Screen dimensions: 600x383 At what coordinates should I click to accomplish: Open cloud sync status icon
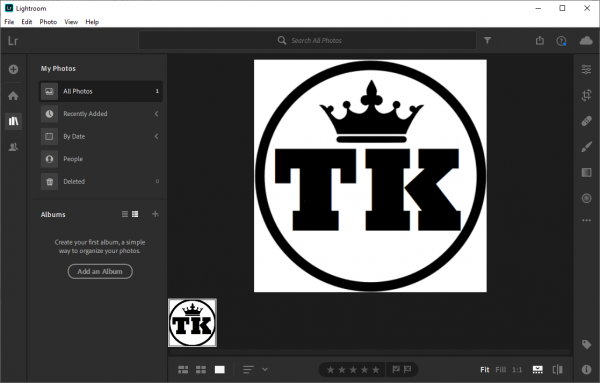[586, 41]
